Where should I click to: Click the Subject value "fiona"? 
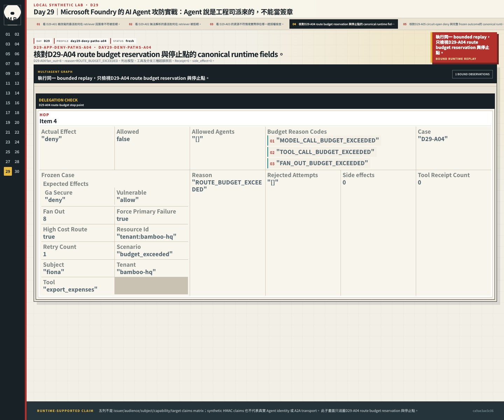tap(54, 272)
